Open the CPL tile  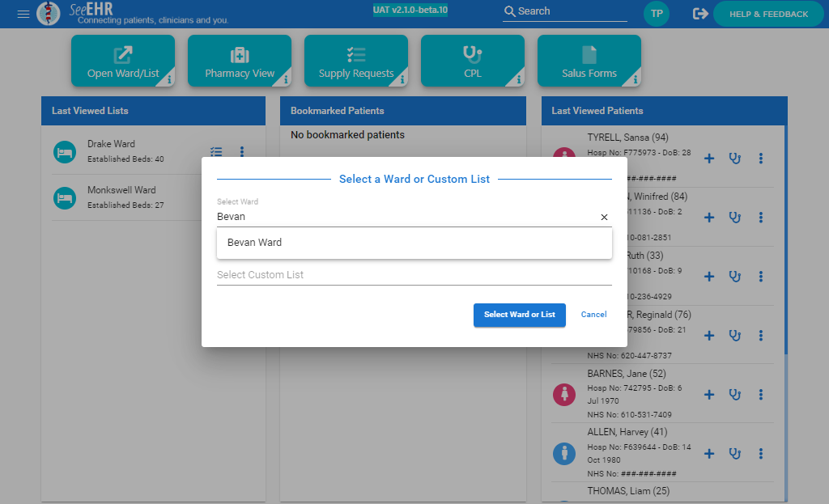point(473,61)
